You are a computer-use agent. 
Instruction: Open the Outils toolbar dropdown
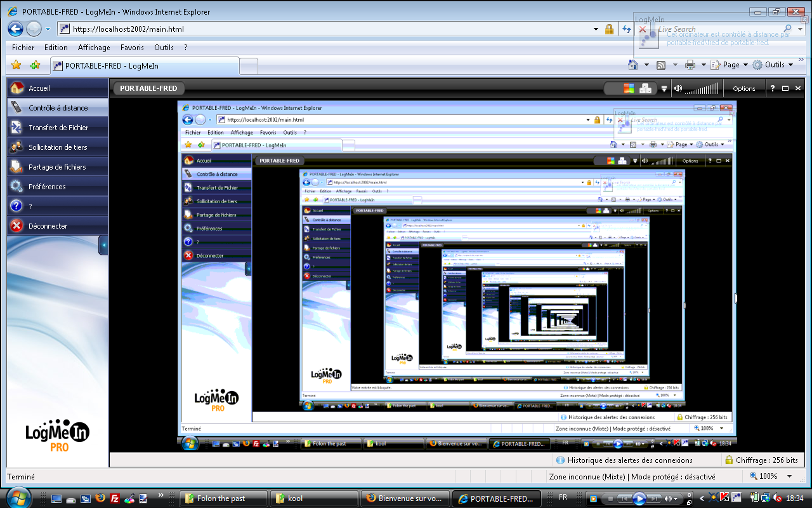click(773, 65)
